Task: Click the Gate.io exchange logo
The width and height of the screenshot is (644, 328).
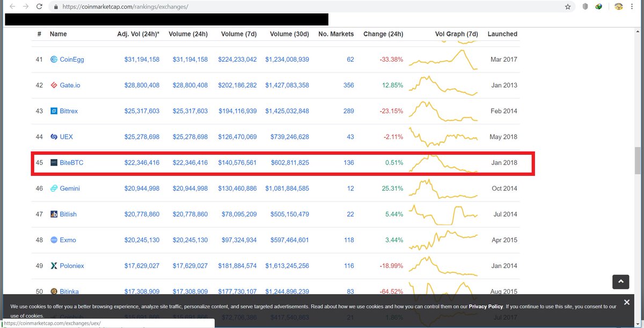Action: (54, 85)
